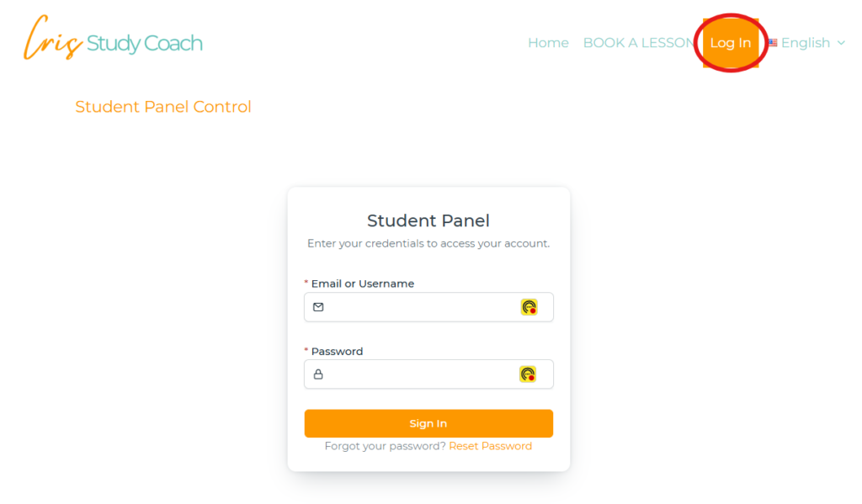Focus the Email or Username input
Screen dimensions: 862x504
(421, 307)
